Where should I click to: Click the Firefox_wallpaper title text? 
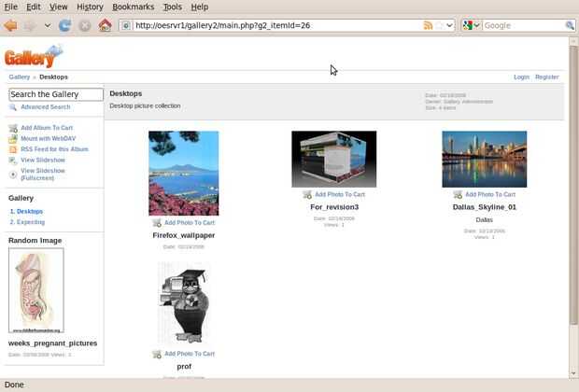pyautogui.click(x=184, y=235)
